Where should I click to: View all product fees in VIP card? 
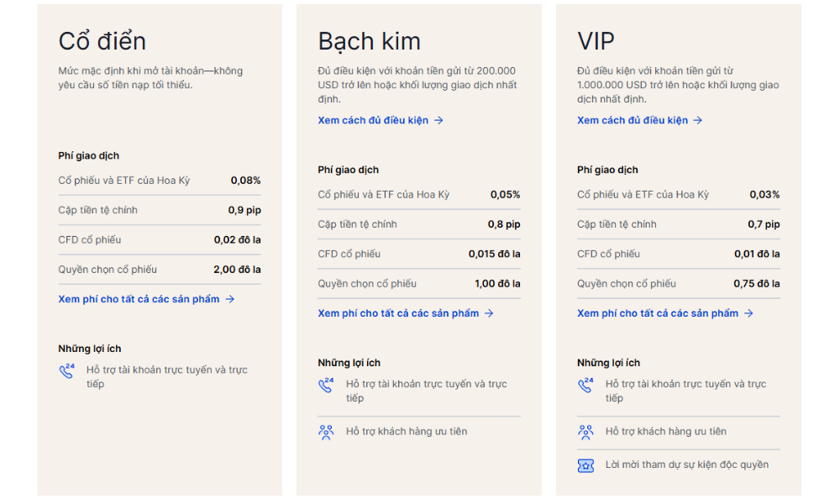[x=658, y=313]
